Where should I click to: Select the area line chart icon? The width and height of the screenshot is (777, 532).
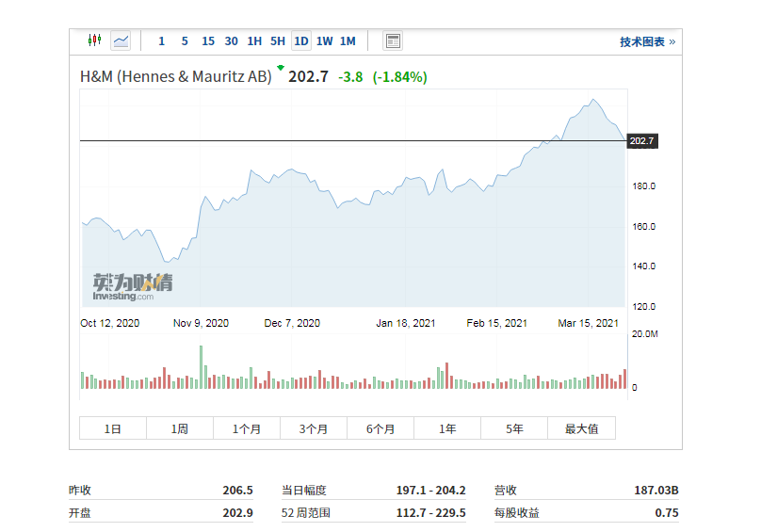121,40
